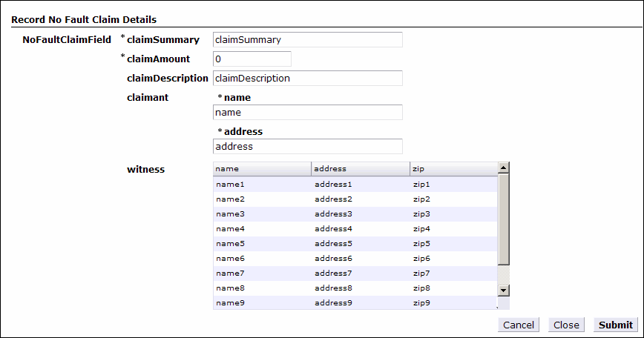Submit the no fault claim form

(615, 325)
